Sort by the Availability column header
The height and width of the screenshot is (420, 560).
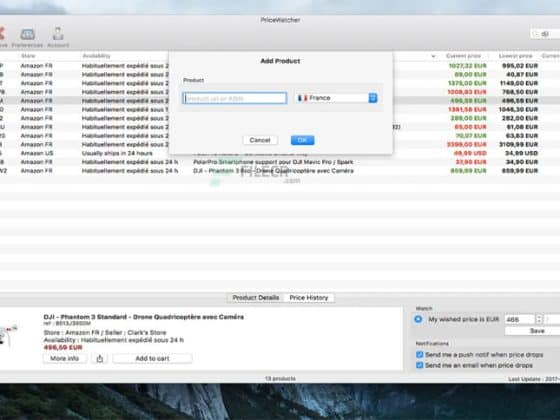pos(96,56)
